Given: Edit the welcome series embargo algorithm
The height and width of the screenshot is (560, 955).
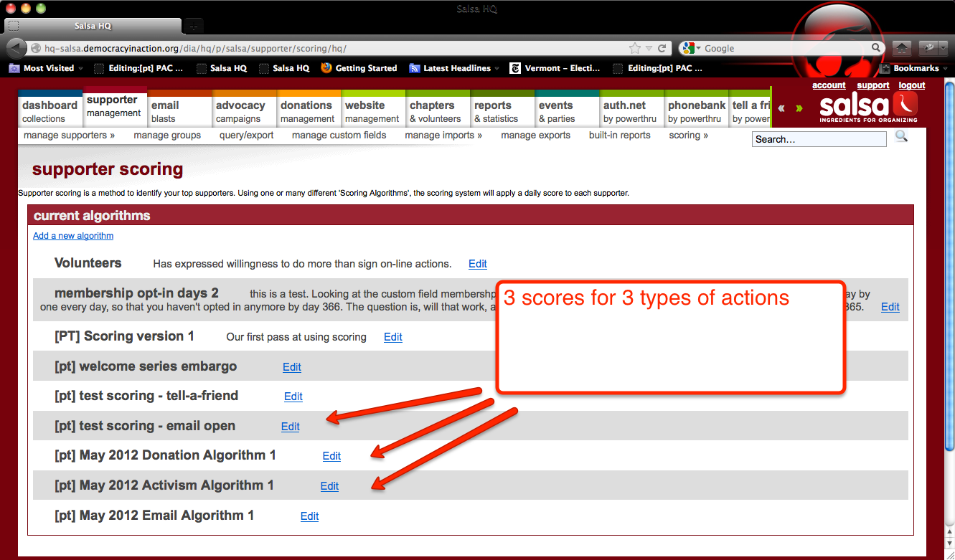Looking at the screenshot, I should pos(292,367).
